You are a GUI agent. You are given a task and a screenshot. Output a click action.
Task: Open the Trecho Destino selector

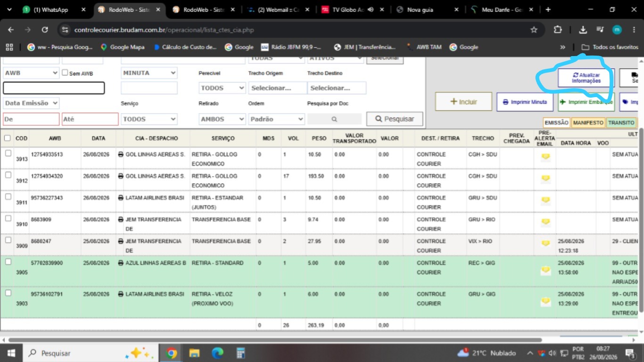coord(337,88)
